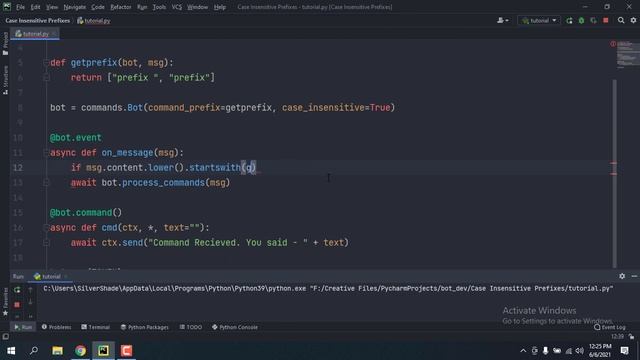
Task: Toggle tool window bars icon in status bar
Action: point(5,337)
